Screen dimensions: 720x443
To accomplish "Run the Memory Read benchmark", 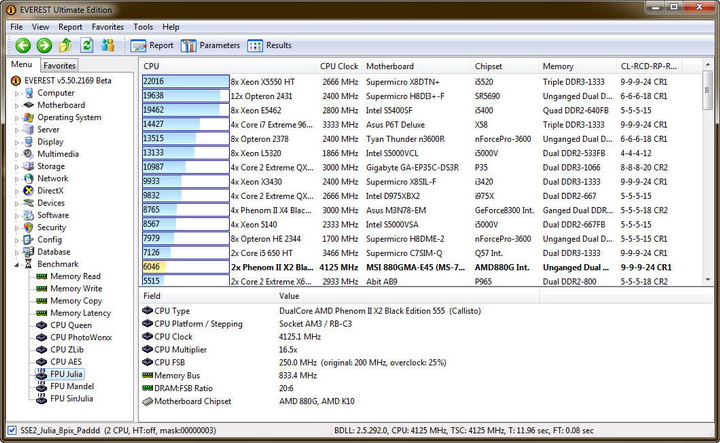I will click(x=75, y=276).
